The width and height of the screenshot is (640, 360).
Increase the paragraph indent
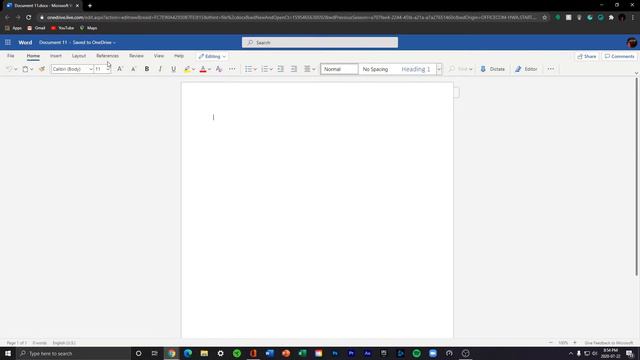pos(294,69)
